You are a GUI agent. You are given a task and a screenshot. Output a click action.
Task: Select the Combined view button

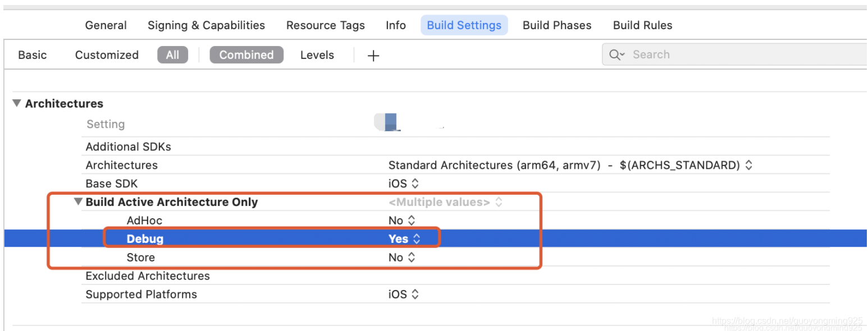[x=246, y=54]
